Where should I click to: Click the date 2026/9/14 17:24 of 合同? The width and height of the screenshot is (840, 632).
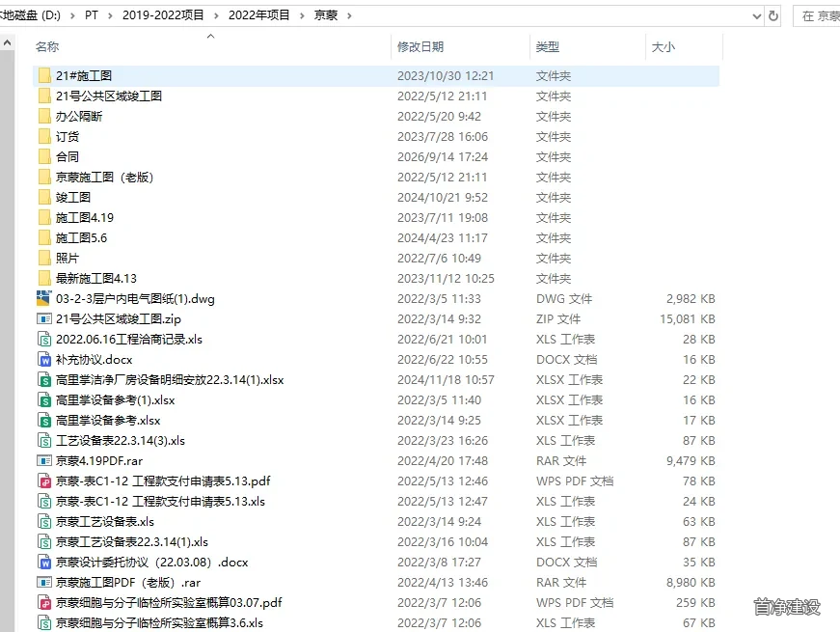pyautogui.click(x=443, y=157)
